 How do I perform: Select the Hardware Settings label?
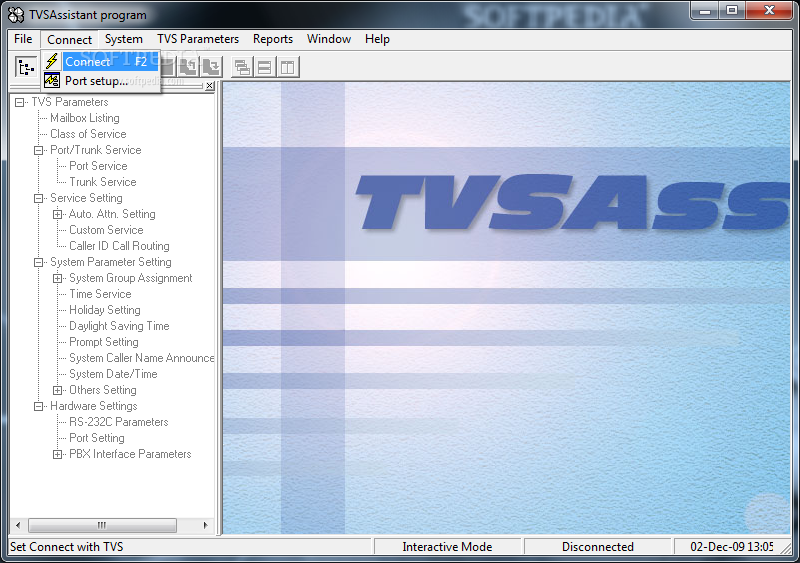tap(94, 406)
